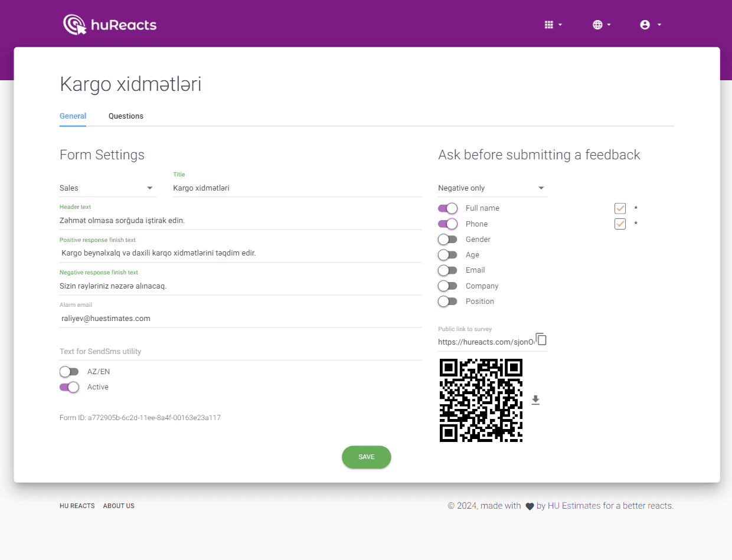
Task: Edit the Header text field
Action: (240, 221)
